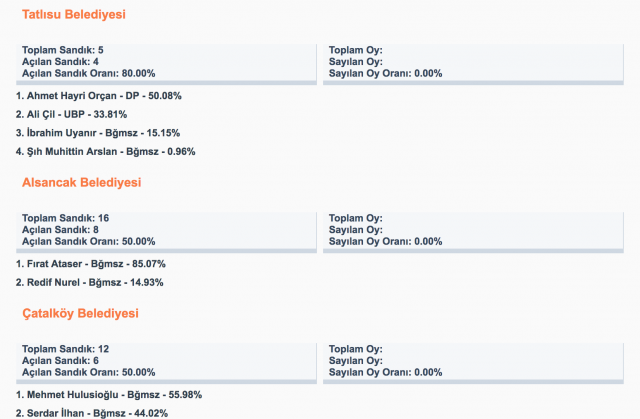Screen dimensions: 640x419
Task: Click the 'Açılan Sandık: 4' text
Action: (60, 61)
